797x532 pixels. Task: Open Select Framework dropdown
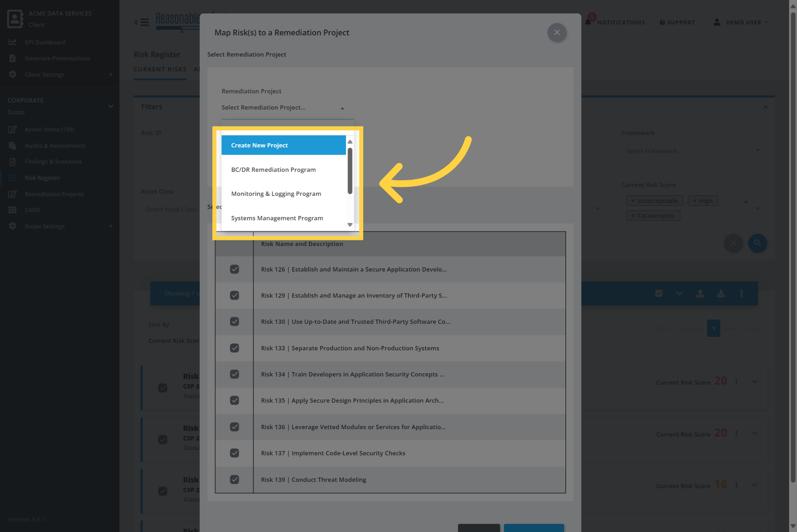point(693,151)
